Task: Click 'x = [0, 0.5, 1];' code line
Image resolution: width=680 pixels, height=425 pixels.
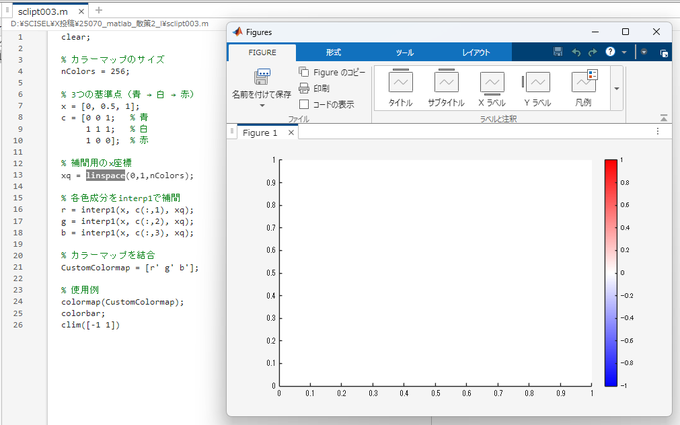Action: click(x=100, y=106)
